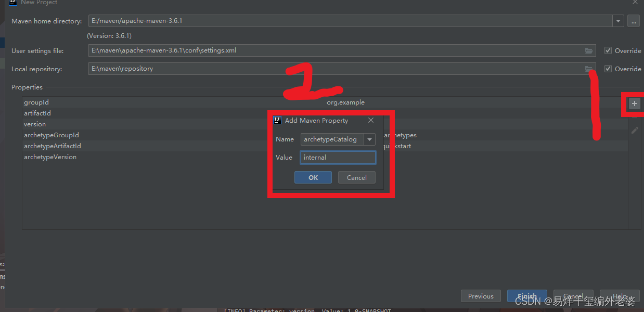Click the Finish button
The image size is (644, 312).
[x=527, y=296]
